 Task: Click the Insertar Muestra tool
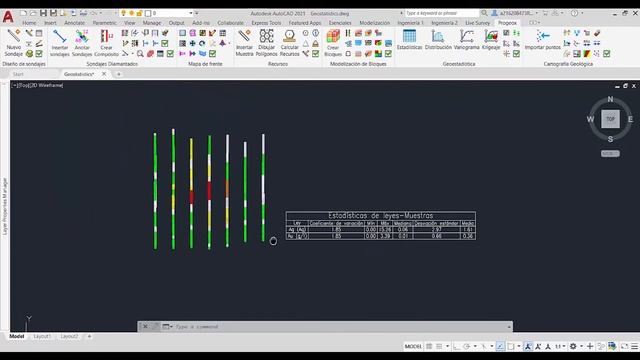244,42
